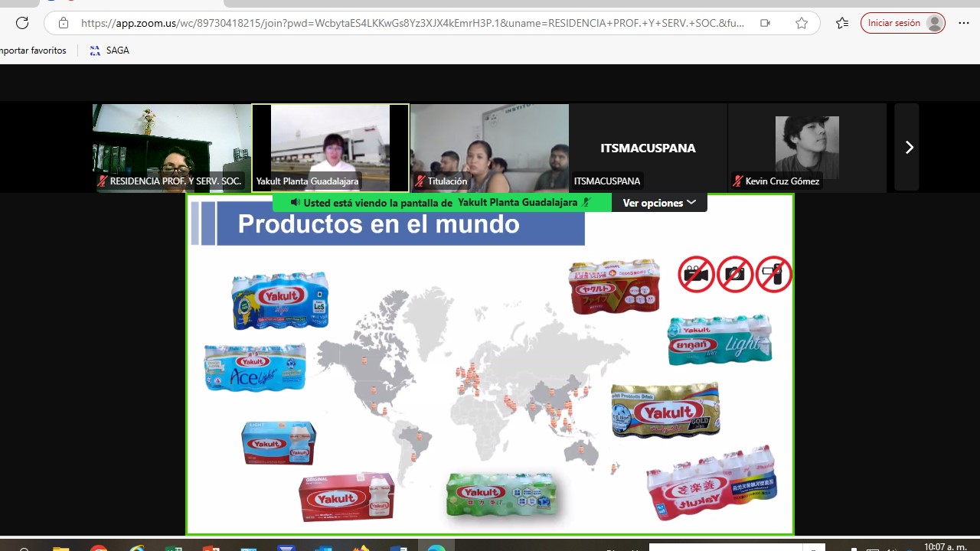Click the no photography prohibition icon
This screenshot has height=551, width=980.
tap(735, 274)
